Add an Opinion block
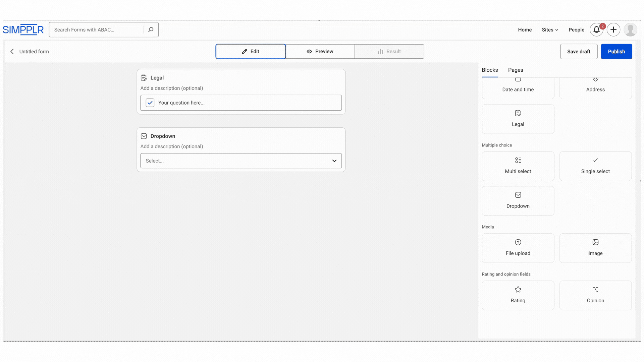 click(x=595, y=295)
